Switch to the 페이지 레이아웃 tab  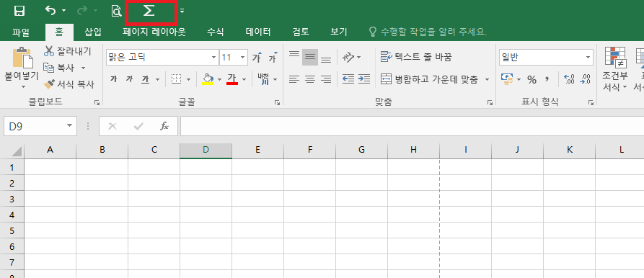154,32
